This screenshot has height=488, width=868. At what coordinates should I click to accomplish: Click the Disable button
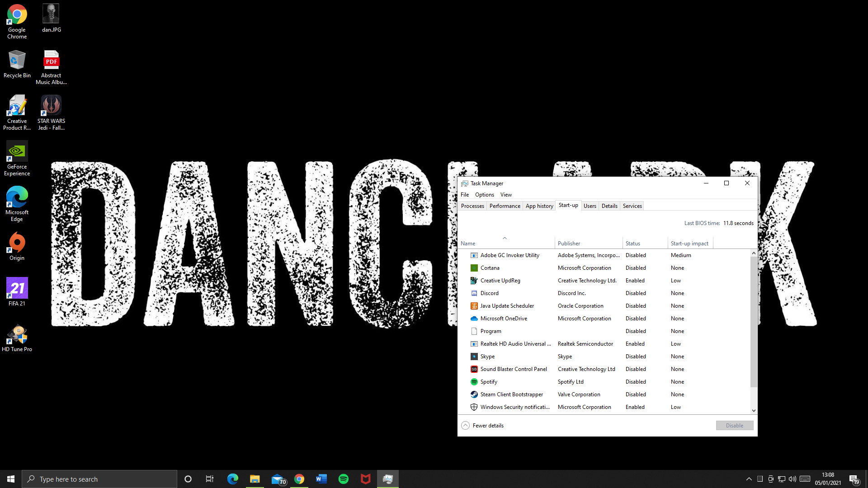(x=735, y=426)
